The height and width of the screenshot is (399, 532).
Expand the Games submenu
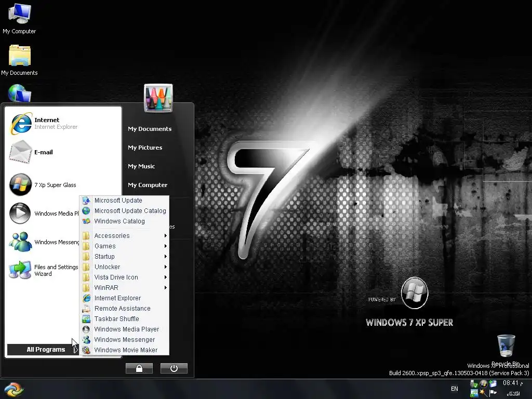(124, 246)
